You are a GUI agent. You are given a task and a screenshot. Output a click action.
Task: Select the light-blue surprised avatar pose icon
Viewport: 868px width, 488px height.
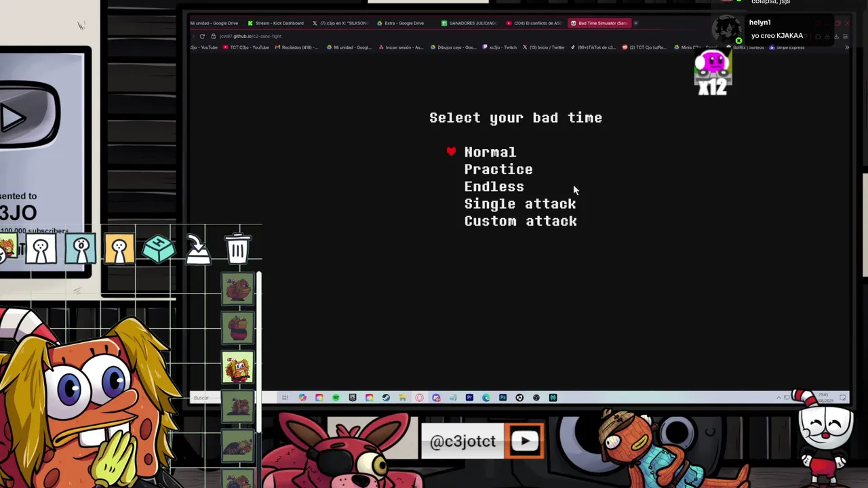[x=81, y=249]
